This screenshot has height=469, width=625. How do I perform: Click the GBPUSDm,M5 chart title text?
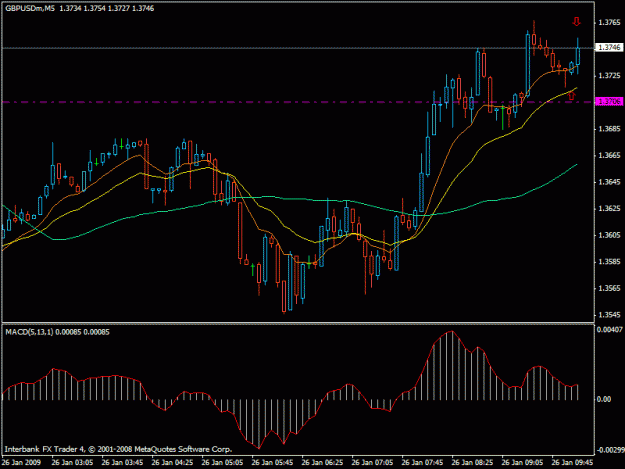pyautogui.click(x=30, y=8)
